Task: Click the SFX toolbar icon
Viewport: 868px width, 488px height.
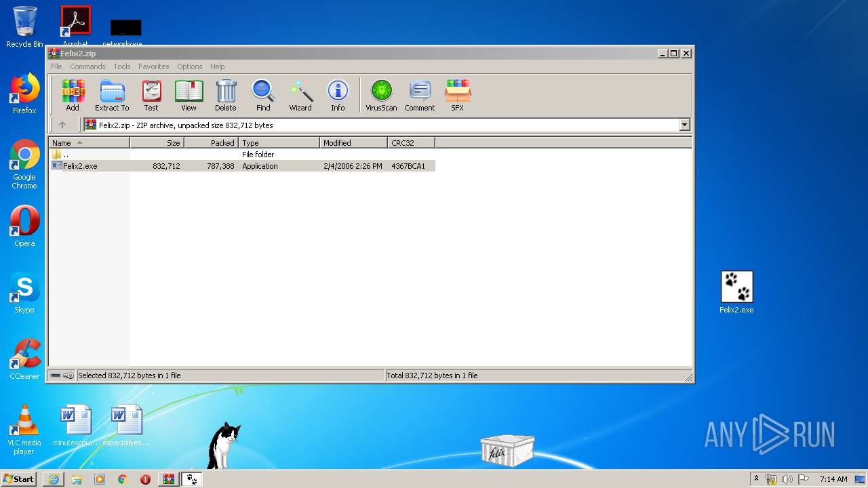Action: click(x=458, y=95)
